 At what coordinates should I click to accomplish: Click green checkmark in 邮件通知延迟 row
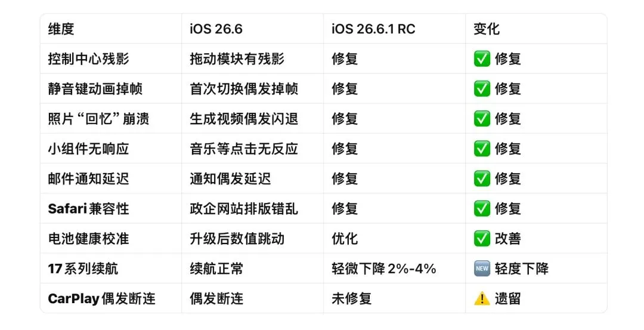click(x=482, y=179)
